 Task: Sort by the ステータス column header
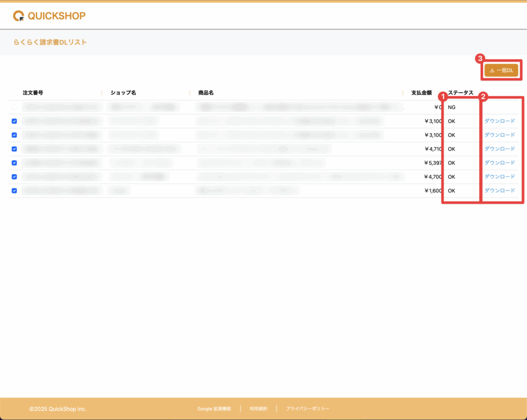[x=460, y=93]
